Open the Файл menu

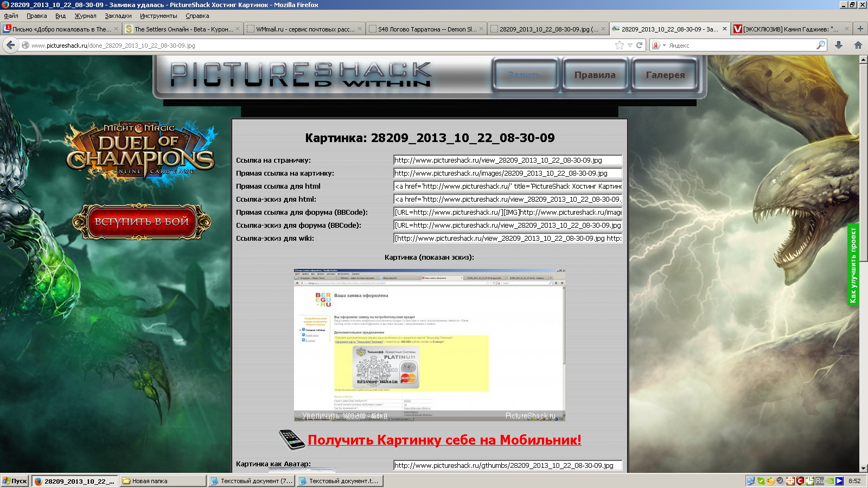tap(11, 16)
